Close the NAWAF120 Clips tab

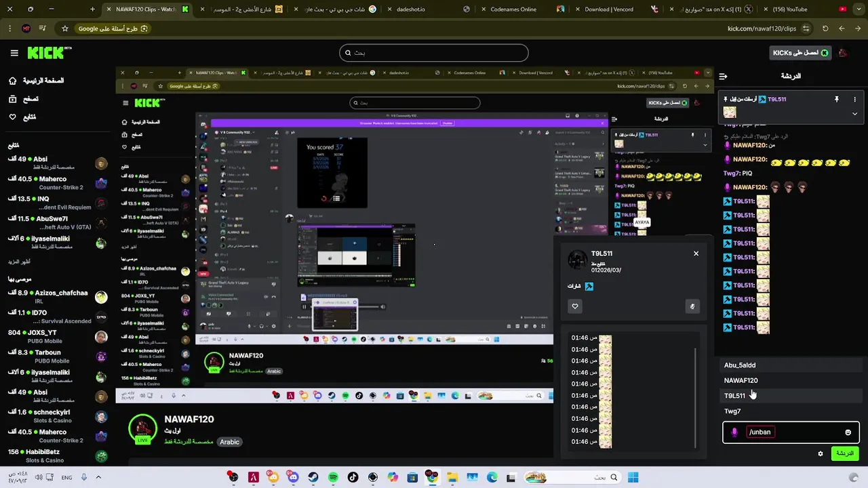(110, 9)
